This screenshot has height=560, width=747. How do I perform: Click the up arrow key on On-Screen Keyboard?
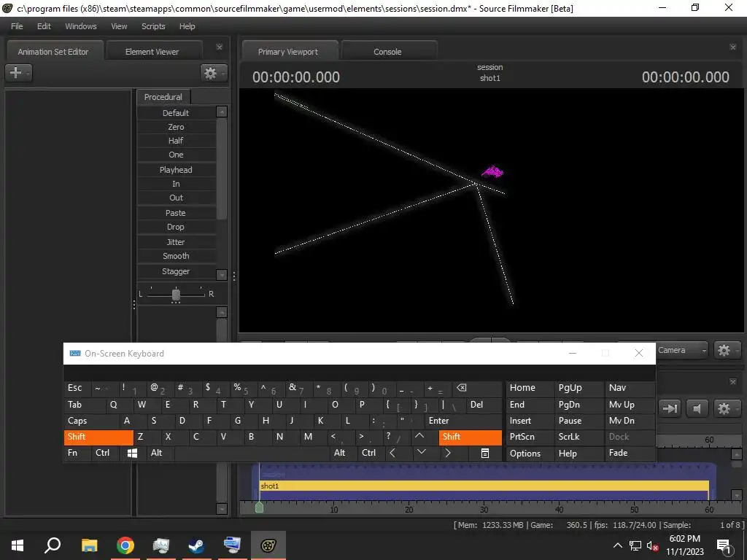click(x=419, y=436)
